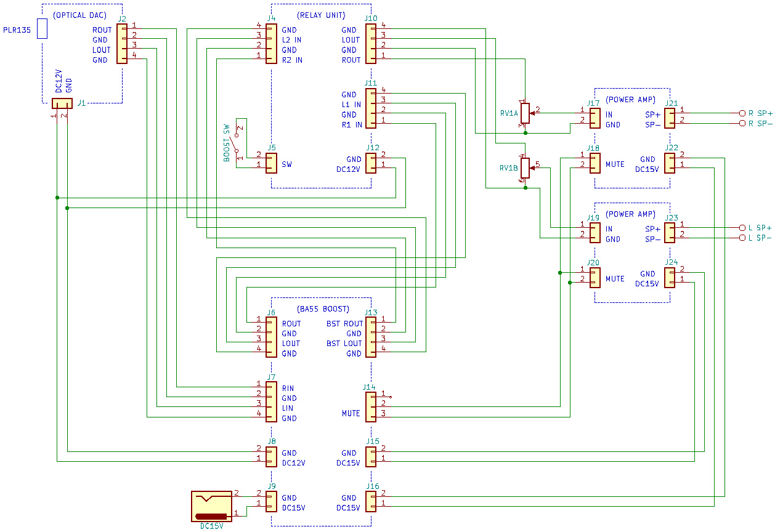Click the R SP+ terminal circle

(742, 113)
